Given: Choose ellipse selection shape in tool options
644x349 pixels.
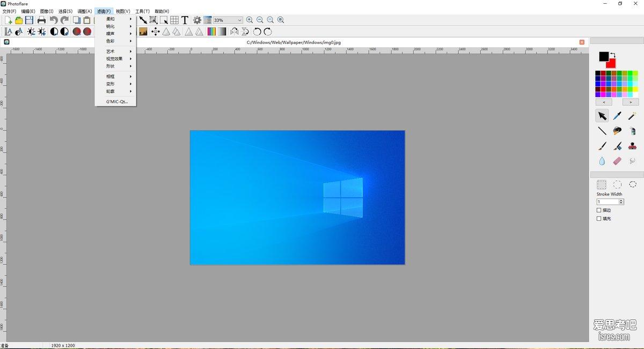Looking at the screenshot, I should (x=617, y=184).
